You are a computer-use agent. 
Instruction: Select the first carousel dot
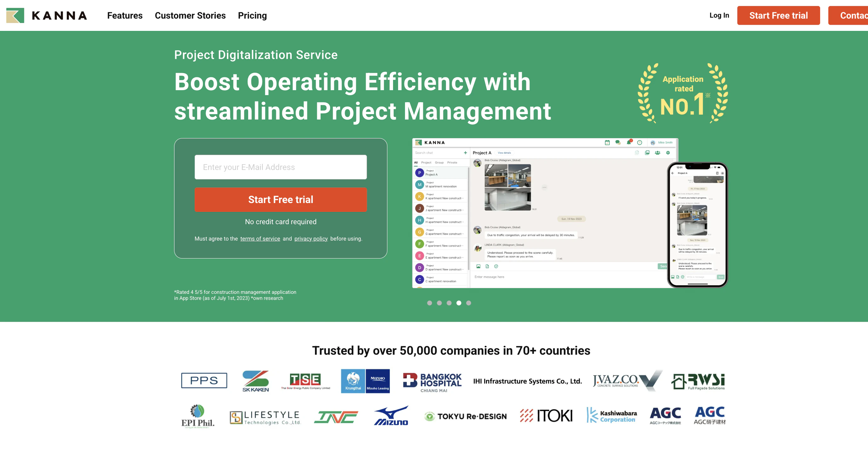(429, 303)
